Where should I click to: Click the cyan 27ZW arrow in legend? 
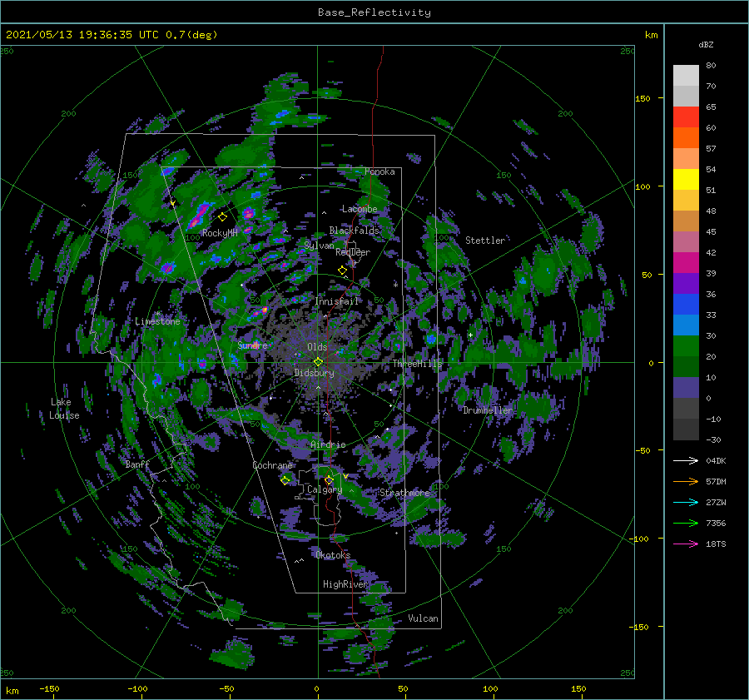686,502
